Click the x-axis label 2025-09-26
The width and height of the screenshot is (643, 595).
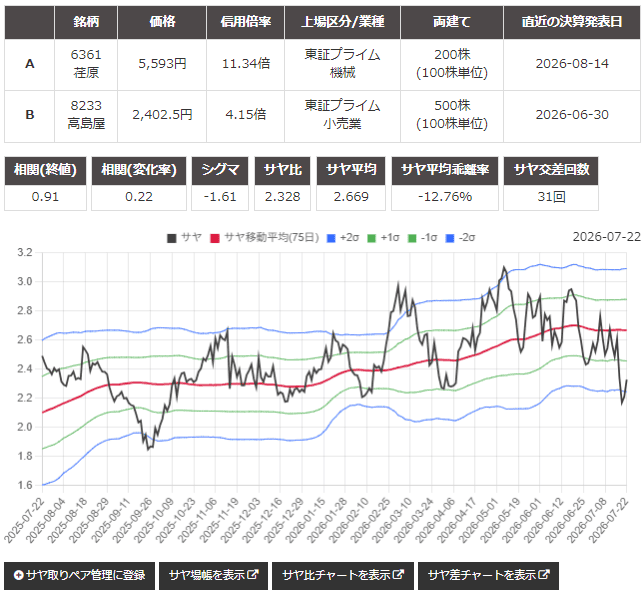tap(134, 520)
